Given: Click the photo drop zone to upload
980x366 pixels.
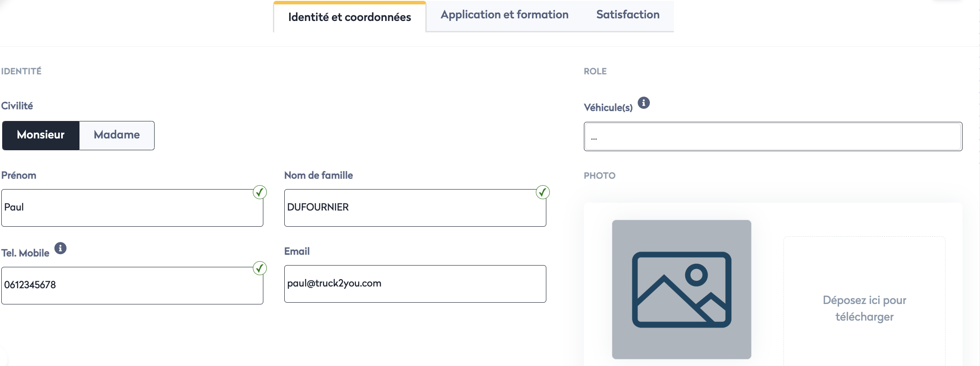Looking at the screenshot, I should [864, 308].
